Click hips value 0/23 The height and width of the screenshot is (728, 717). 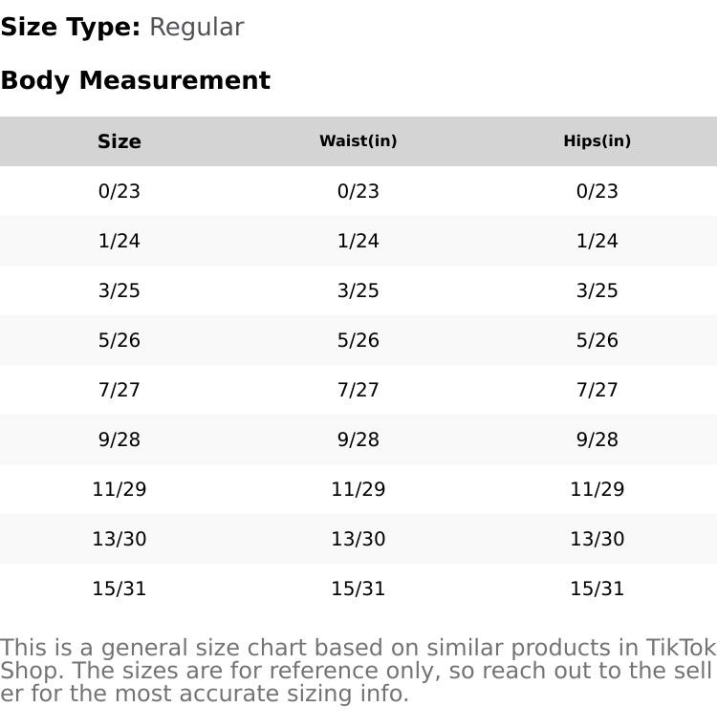597,191
